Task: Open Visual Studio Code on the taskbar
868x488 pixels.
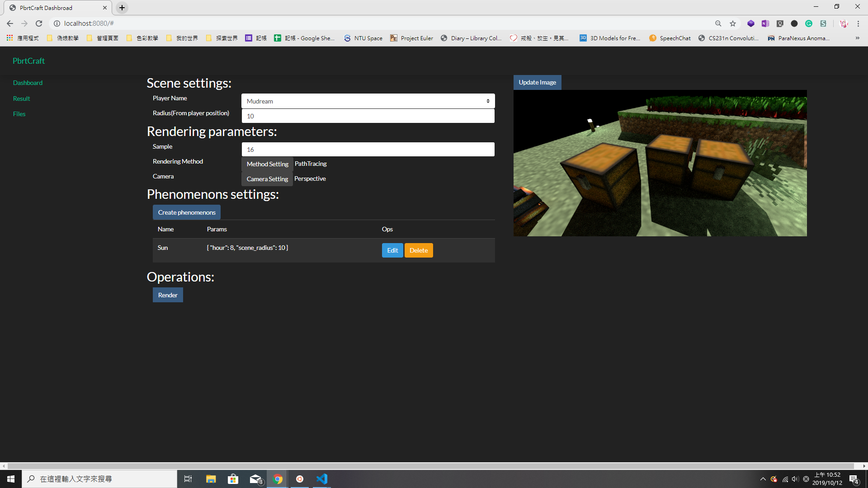Action: tap(322, 479)
